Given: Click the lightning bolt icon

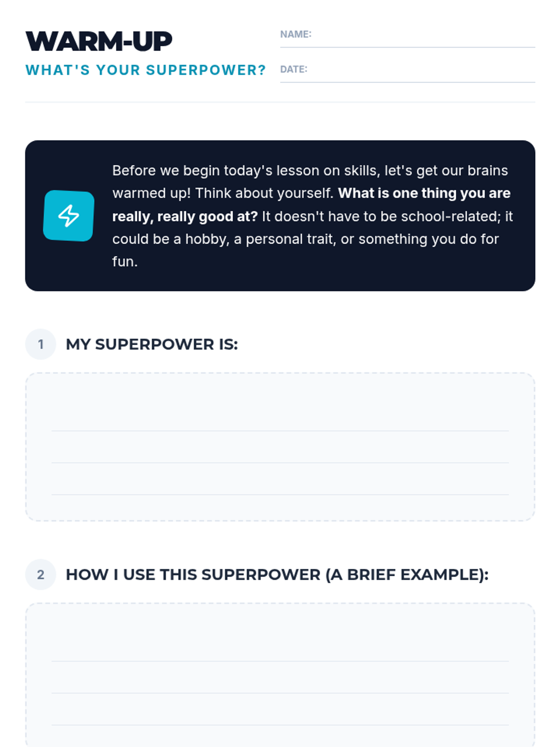Looking at the screenshot, I should (69, 216).
